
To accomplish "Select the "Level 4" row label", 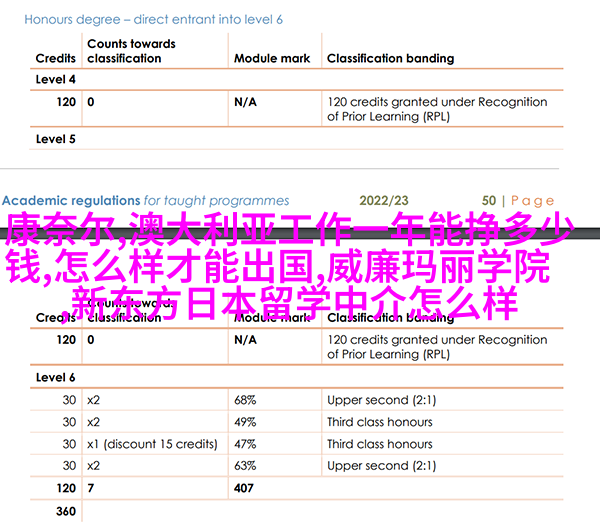I will pos(55,79).
